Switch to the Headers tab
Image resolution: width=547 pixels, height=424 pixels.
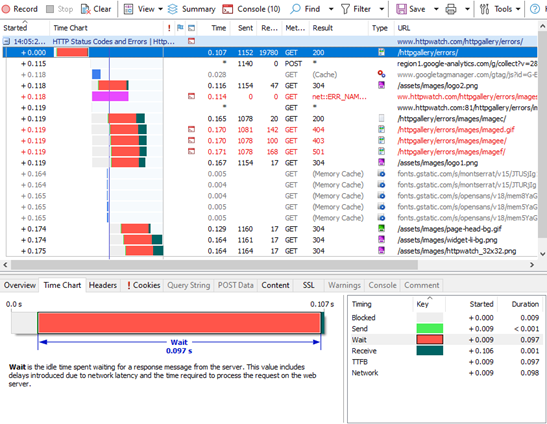click(103, 285)
